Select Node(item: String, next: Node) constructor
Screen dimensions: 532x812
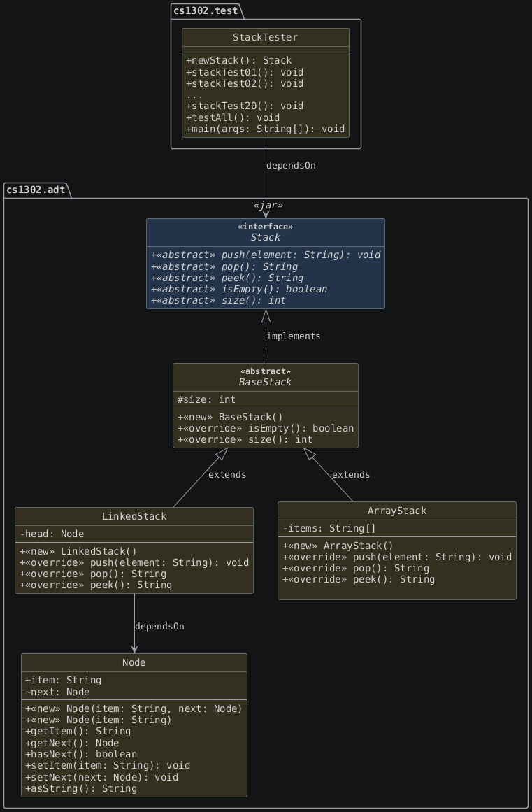pyautogui.click(x=134, y=709)
